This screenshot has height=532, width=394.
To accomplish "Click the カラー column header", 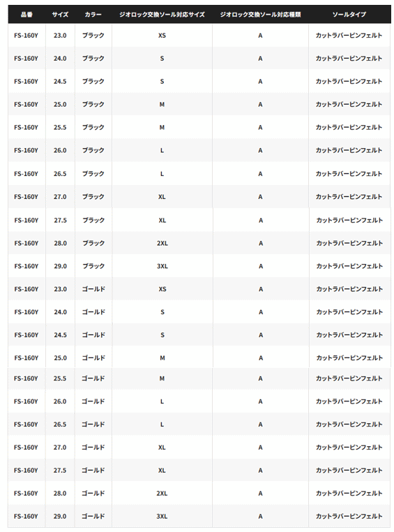I will pos(93,15).
